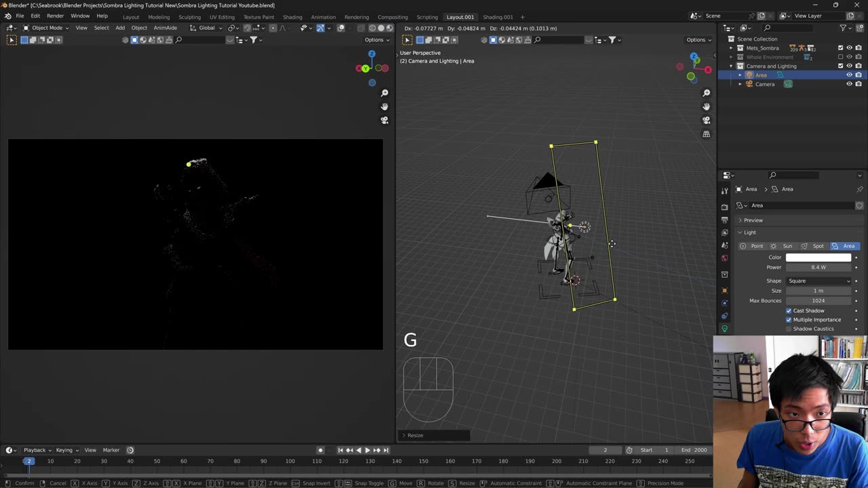Click the light Power value field

click(x=818, y=267)
